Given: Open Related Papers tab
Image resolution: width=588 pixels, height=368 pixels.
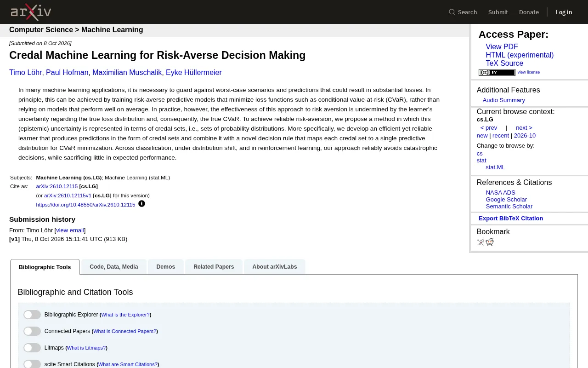Looking at the screenshot, I should (214, 267).
